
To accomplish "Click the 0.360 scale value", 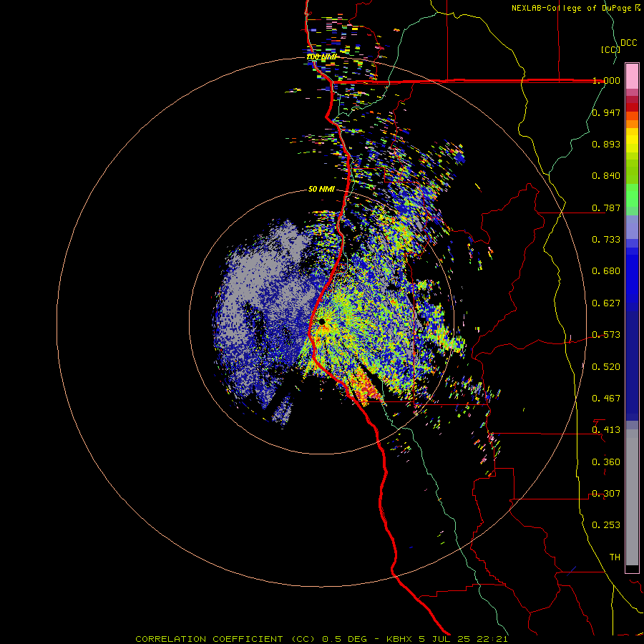I will pos(606,462).
